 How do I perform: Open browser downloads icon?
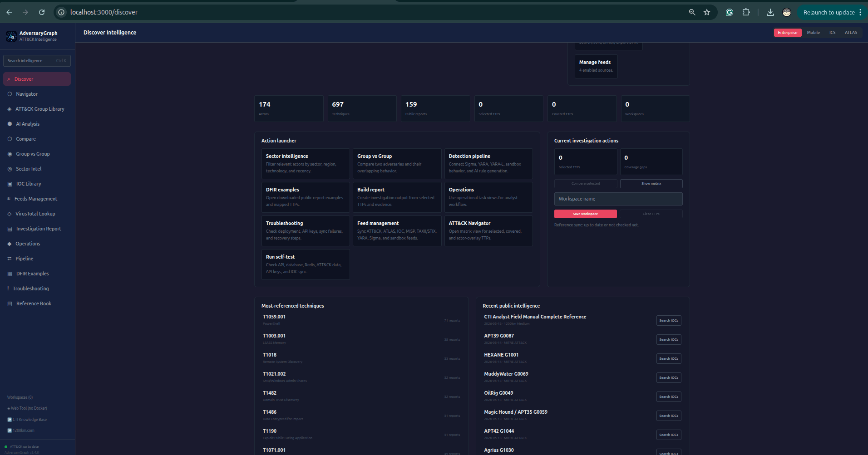(770, 12)
